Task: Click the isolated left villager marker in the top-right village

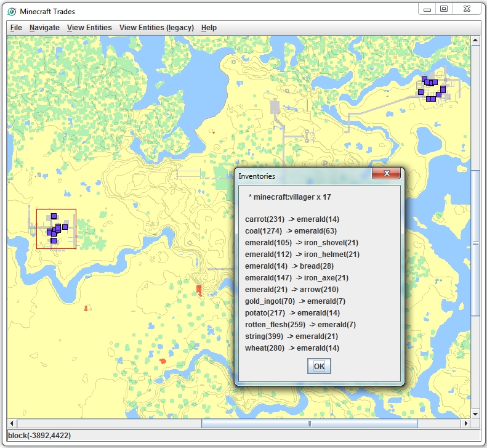Action: pyautogui.click(x=421, y=92)
